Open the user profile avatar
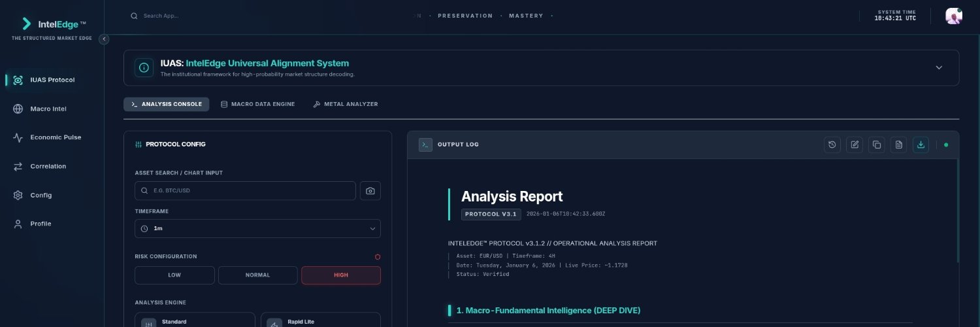The width and height of the screenshot is (980, 327). point(953,16)
